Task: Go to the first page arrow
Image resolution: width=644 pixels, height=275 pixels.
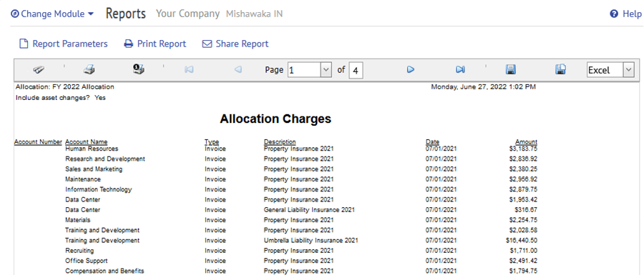Action: pyautogui.click(x=189, y=70)
